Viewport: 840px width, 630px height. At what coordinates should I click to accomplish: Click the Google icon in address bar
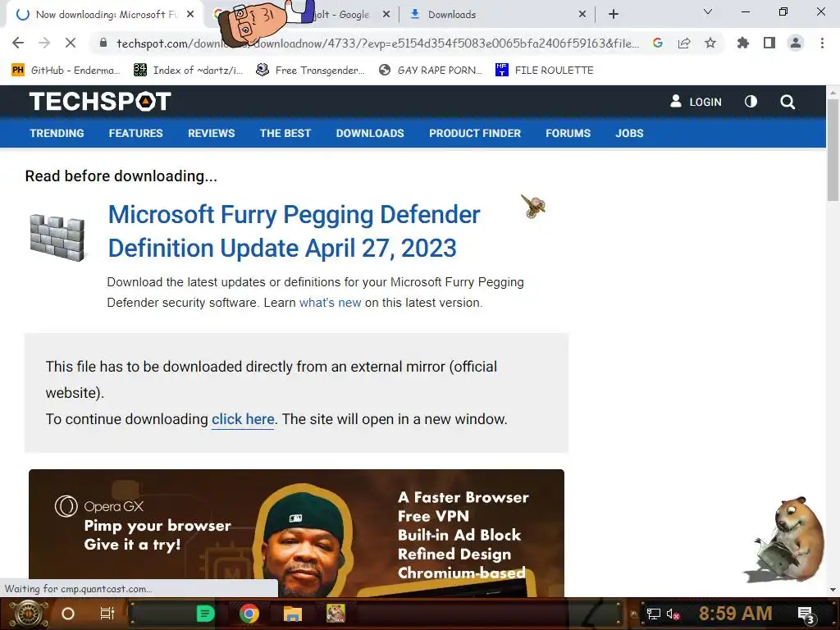point(658,43)
